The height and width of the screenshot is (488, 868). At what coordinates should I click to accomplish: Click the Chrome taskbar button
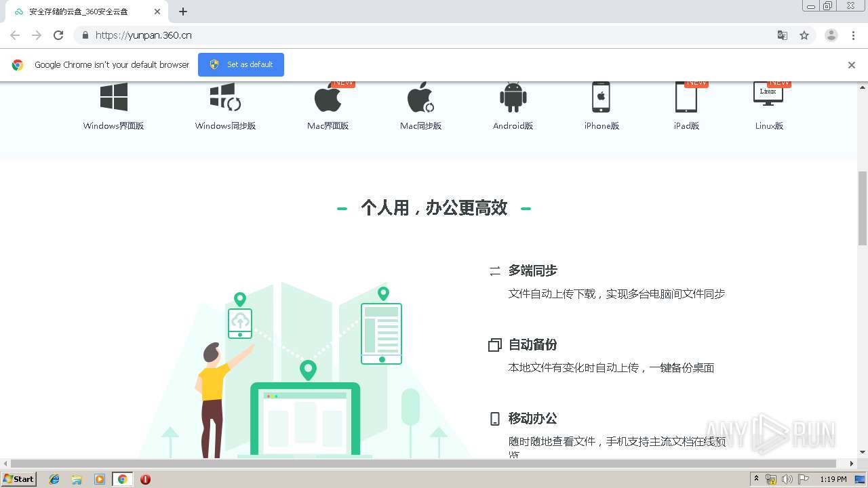tap(122, 479)
